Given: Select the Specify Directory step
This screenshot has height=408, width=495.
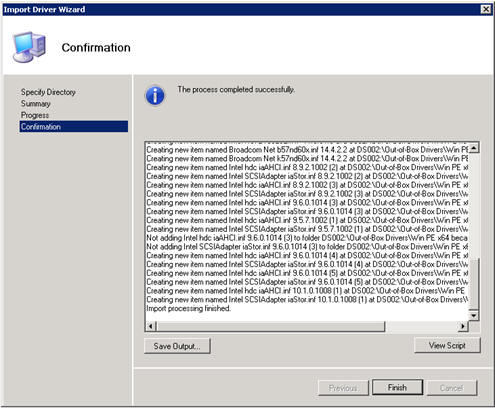Looking at the screenshot, I should [48, 92].
